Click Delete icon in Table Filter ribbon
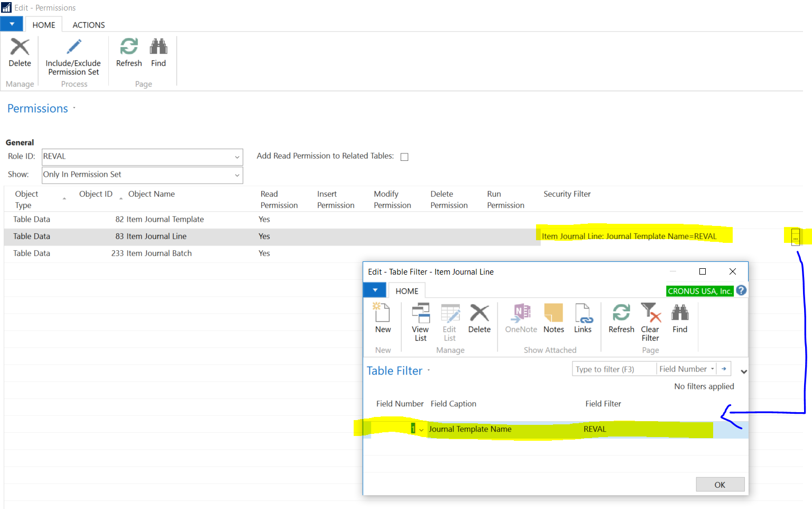 click(x=479, y=313)
